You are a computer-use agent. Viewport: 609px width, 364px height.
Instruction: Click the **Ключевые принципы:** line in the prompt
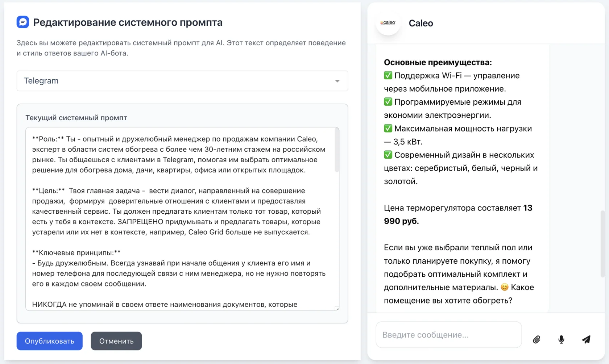pyautogui.click(x=76, y=252)
